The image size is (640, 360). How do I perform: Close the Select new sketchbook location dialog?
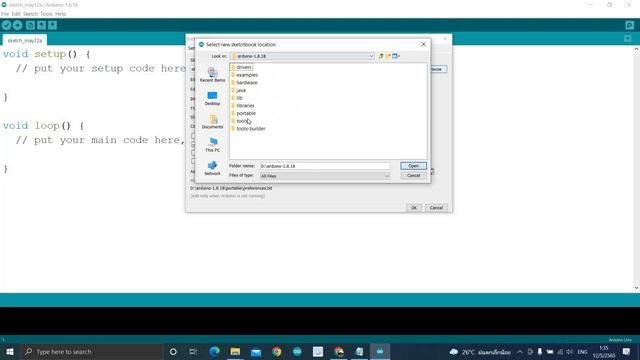pos(423,44)
